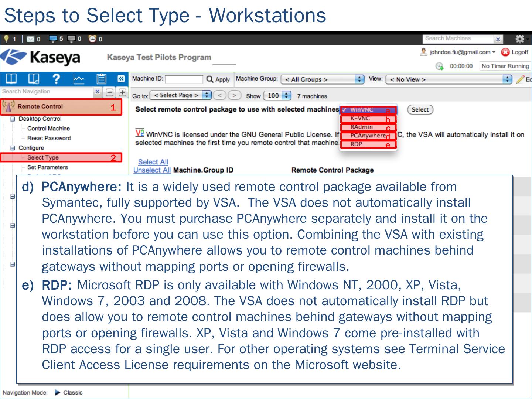Choose WinVNC from package list
Screen dimensions: 532x399
(x=368, y=110)
